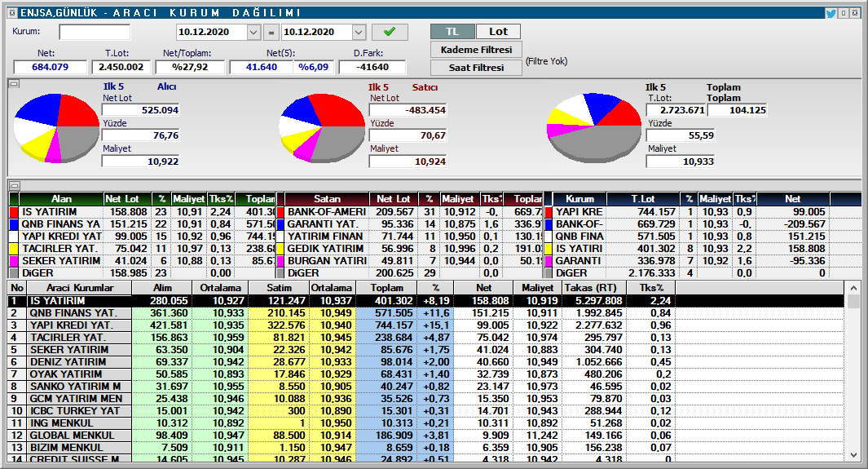Collapse the pie chart panel using its minus icon
Screen dimensions: 868x469
(x=15, y=84)
